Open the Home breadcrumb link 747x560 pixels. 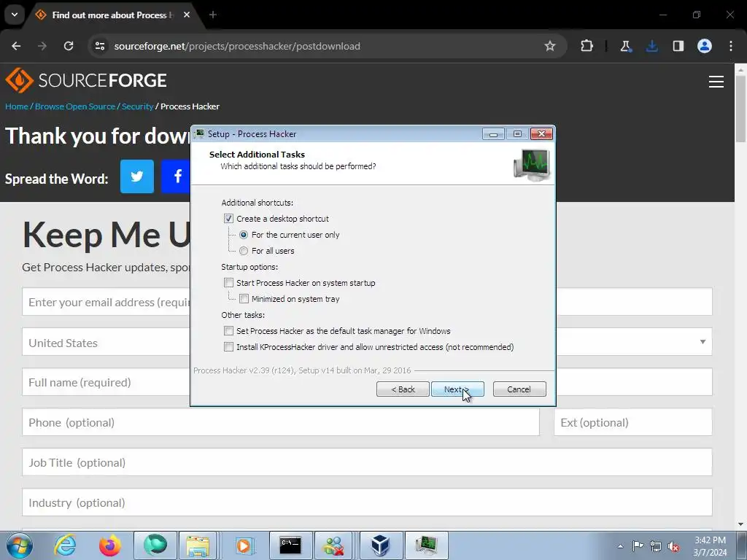pyautogui.click(x=17, y=106)
